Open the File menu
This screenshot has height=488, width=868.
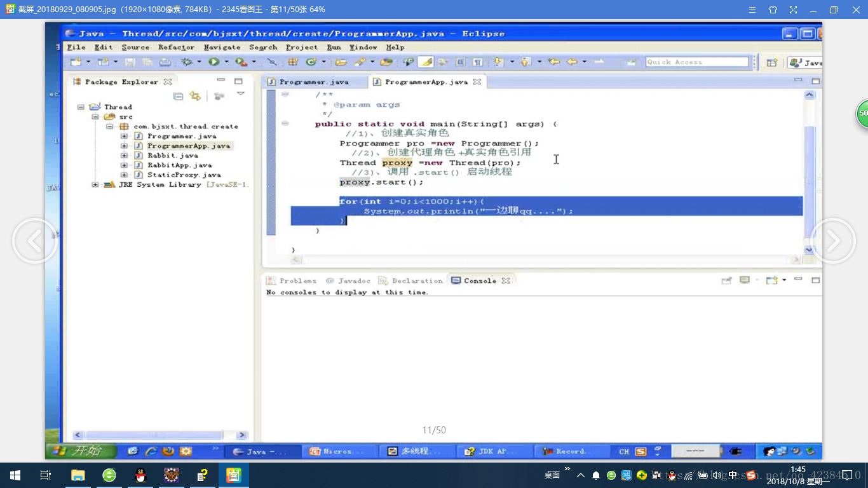(76, 47)
